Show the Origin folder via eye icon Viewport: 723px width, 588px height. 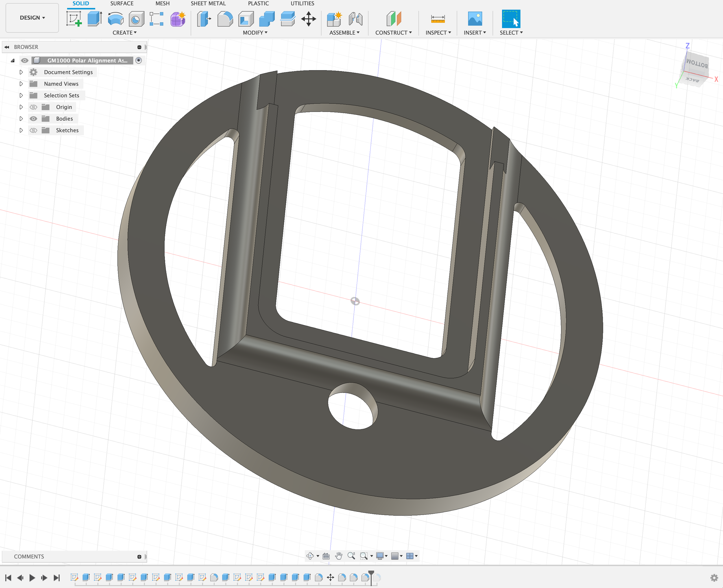point(33,107)
